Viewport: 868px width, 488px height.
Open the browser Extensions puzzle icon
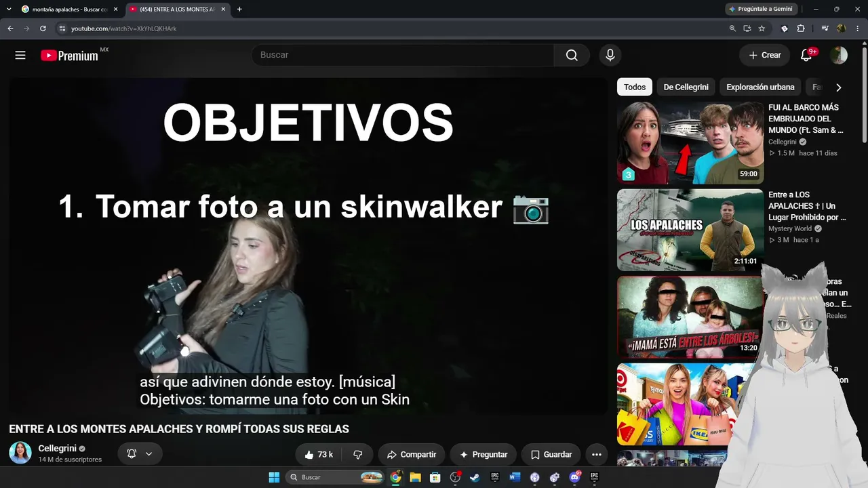click(801, 28)
